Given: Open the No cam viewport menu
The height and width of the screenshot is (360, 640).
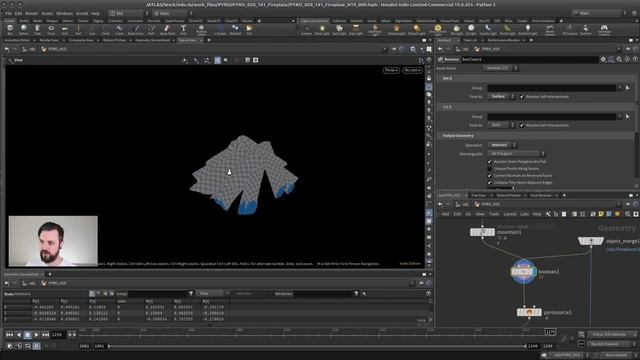Looking at the screenshot, I should point(412,70).
